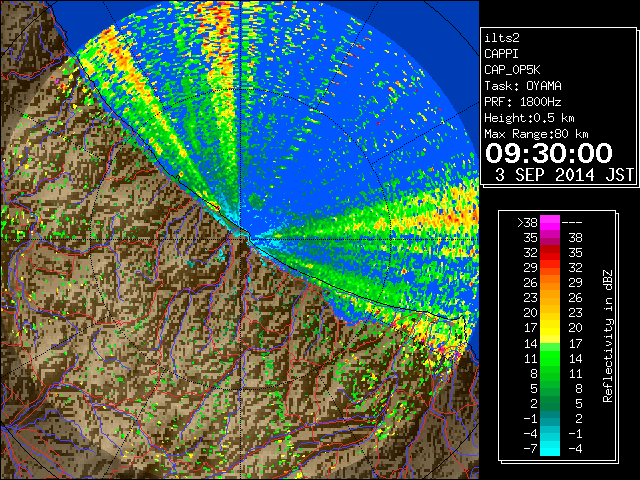
Task: Select the magenta >38 dBZ swatch
Action: (550, 223)
